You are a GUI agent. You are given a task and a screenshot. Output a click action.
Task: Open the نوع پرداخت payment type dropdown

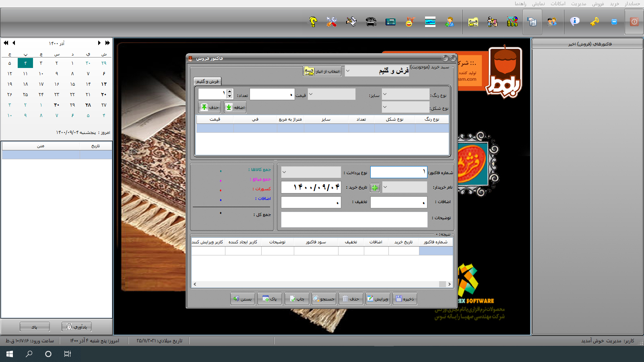click(x=284, y=172)
